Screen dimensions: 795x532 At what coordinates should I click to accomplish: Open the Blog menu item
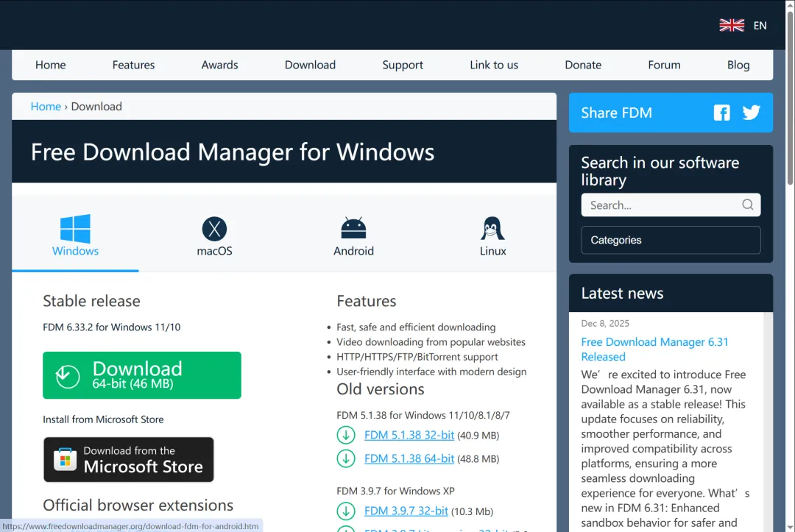click(x=738, y=65)
